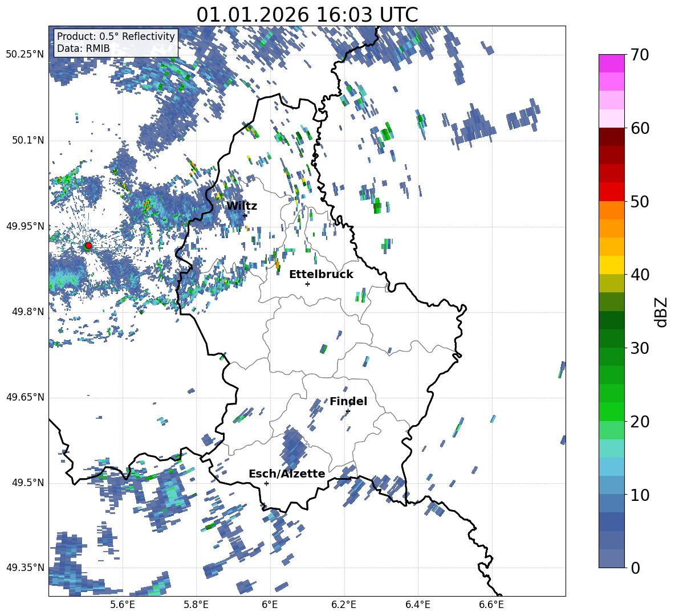
Task: Click the 70 tick on colorbar
Action: coord(640,55)
